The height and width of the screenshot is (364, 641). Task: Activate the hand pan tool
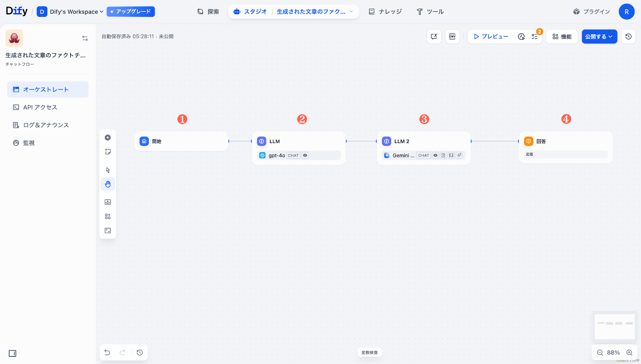[x=108, y=184]
